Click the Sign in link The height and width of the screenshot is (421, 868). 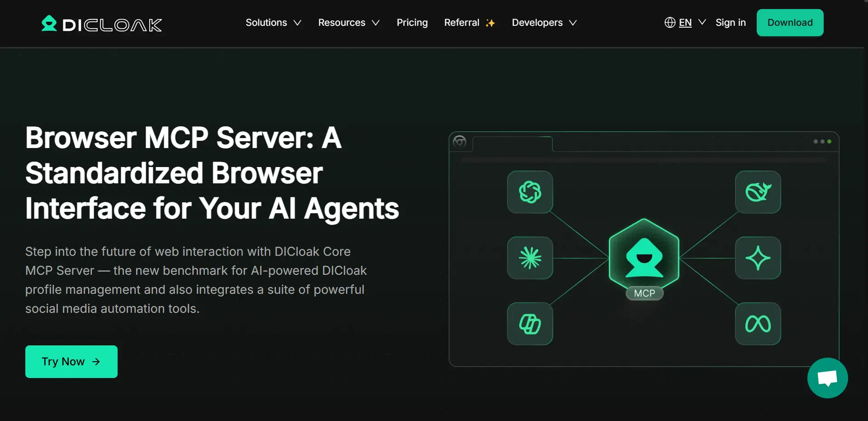730,23
